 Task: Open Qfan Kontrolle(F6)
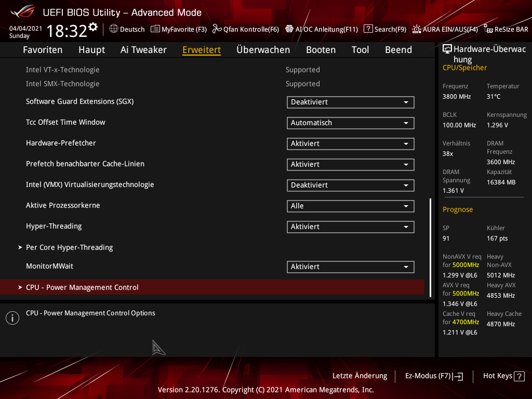pos(246,29)
